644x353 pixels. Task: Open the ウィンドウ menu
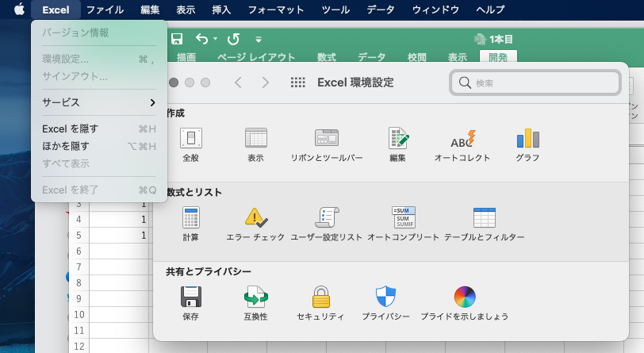coord(435,10)
